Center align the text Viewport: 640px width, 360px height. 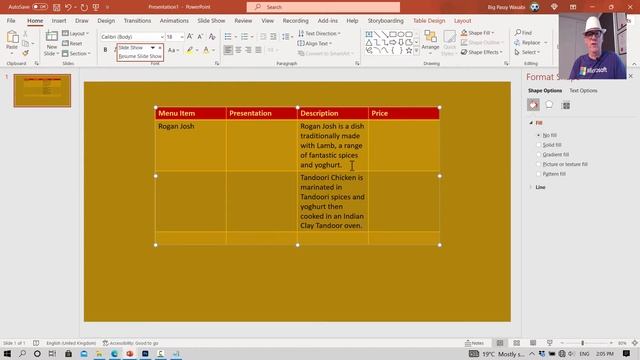point(238,50)
